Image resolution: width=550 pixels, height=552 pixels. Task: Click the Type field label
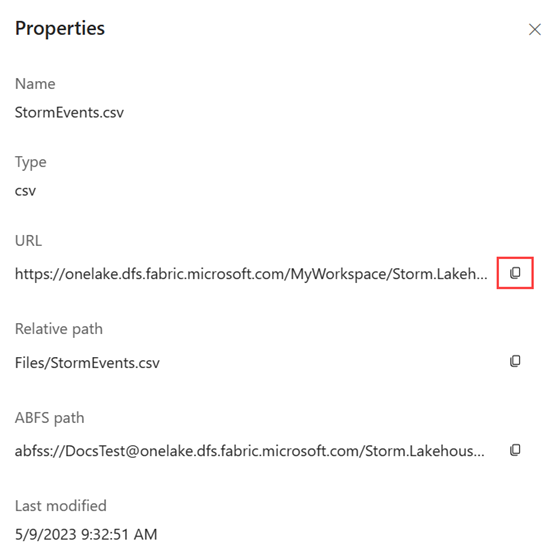click(x=31, y=163)
